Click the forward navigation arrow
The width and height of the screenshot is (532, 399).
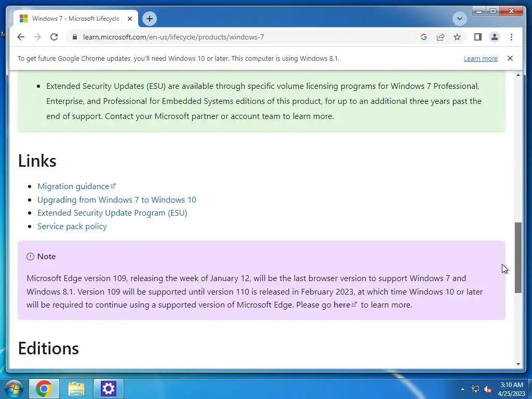(37, 37)
